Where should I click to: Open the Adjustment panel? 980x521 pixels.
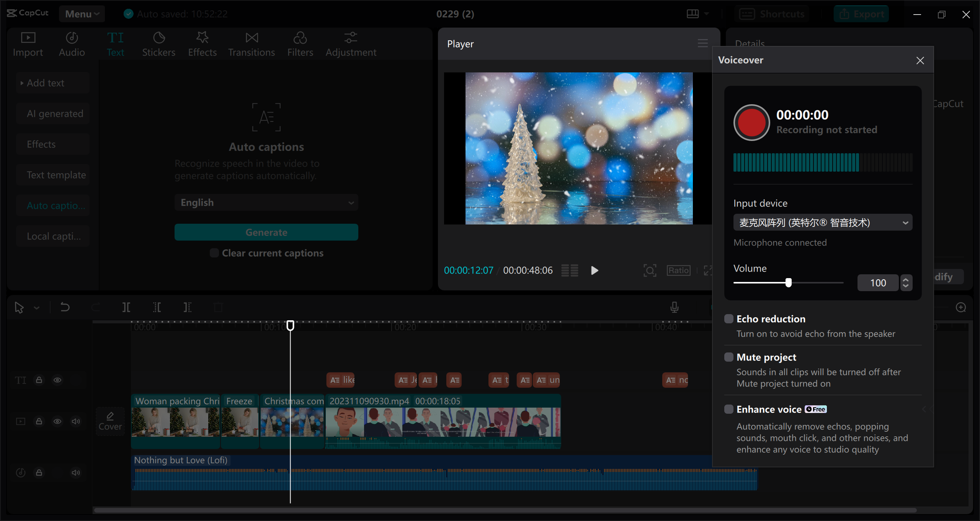pyautogui.click(x=351, y=43)
